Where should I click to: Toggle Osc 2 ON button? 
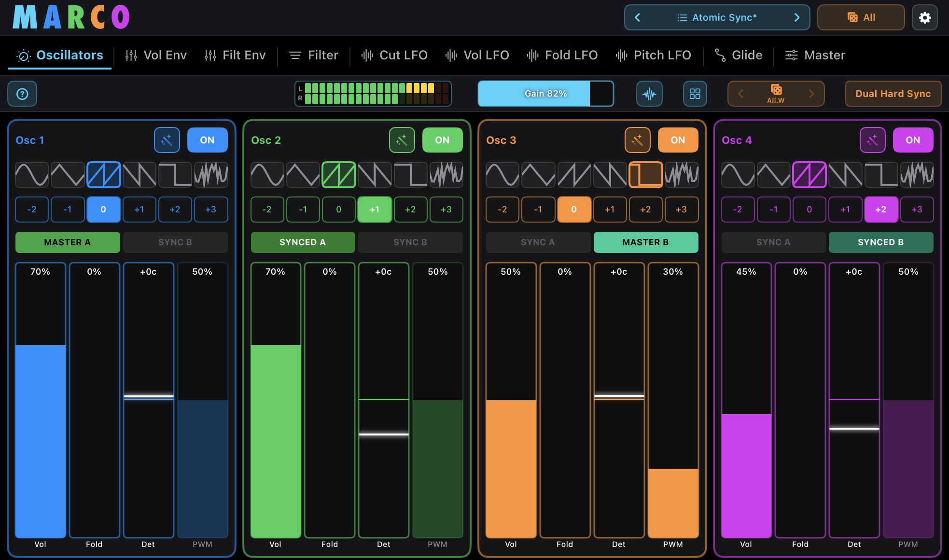coord(443,140)
